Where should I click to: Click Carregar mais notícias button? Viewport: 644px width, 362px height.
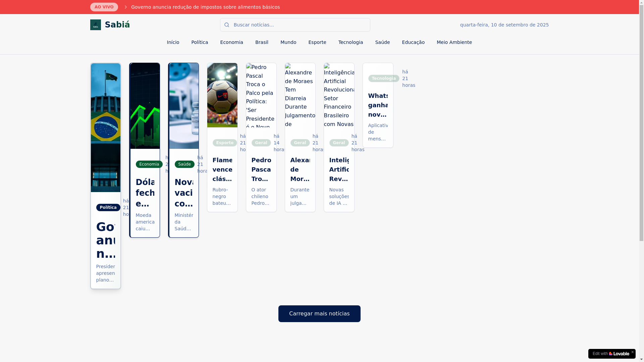click(x=319, y=314)
